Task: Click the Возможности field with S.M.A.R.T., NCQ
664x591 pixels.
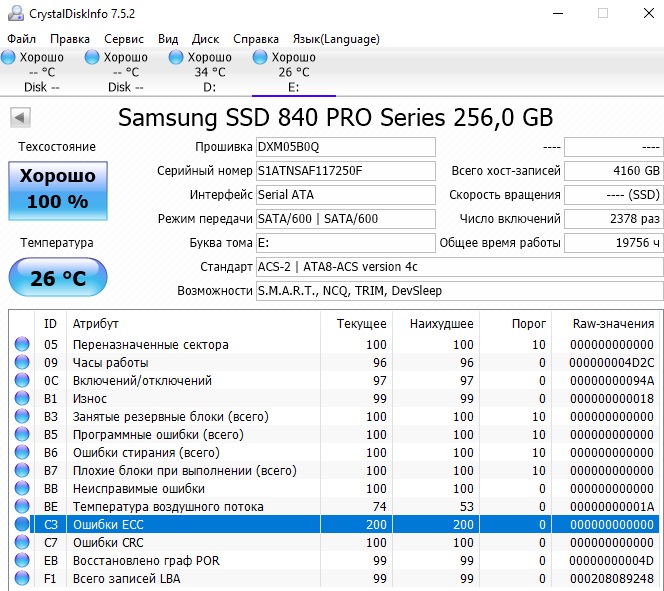Action: (459, 291)
